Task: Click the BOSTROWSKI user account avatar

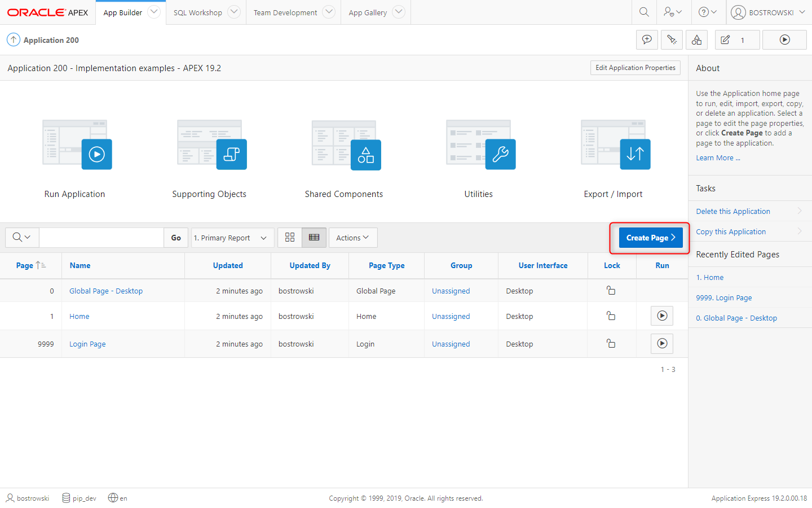Action: pos(738,12)
